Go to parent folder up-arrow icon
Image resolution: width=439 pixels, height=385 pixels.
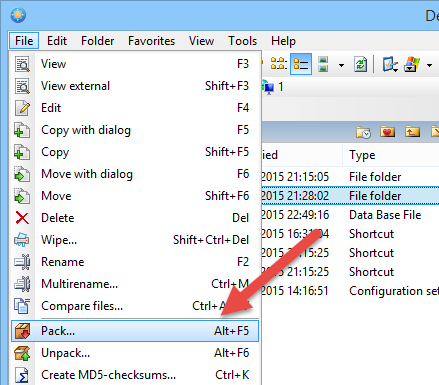coord(412,132)
